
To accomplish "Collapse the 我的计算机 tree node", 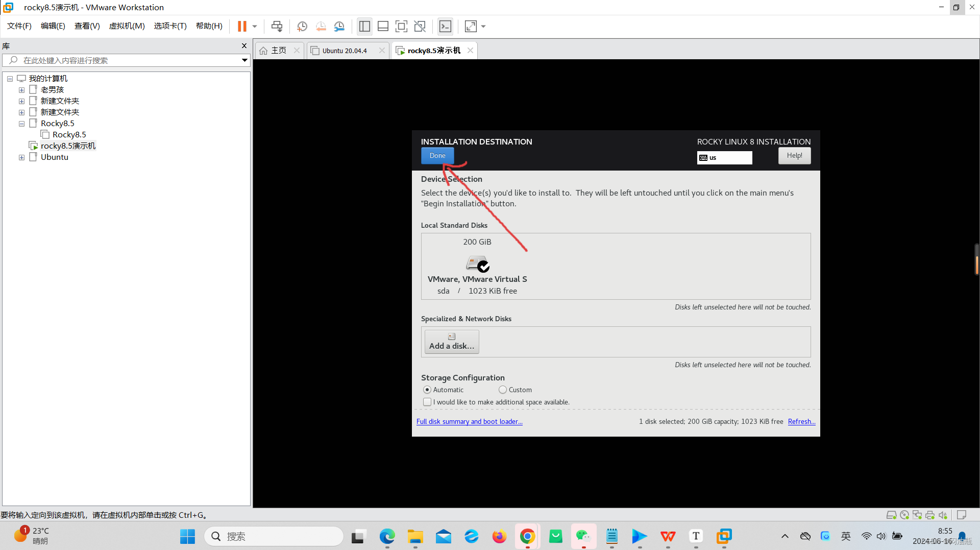I will point(10,79).
